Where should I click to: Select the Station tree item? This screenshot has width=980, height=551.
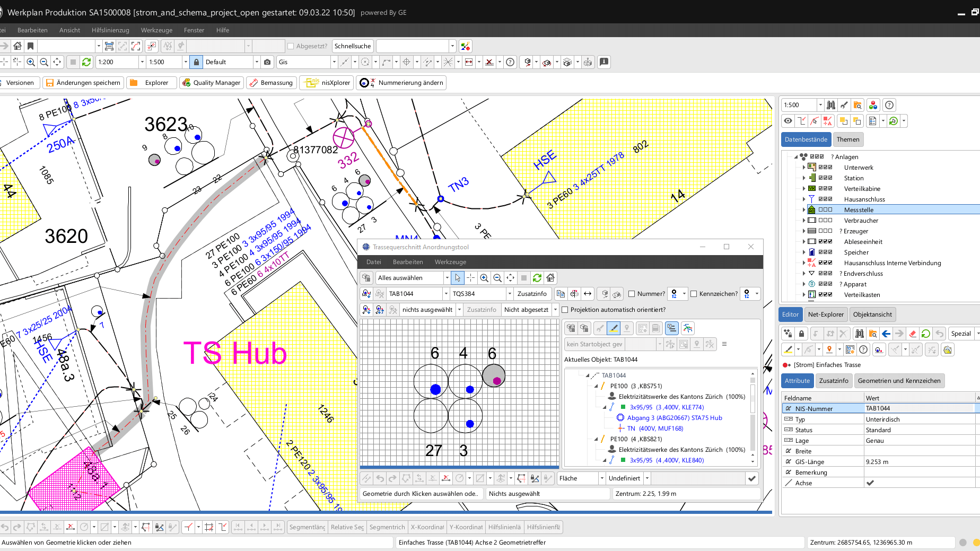[853, 178]
